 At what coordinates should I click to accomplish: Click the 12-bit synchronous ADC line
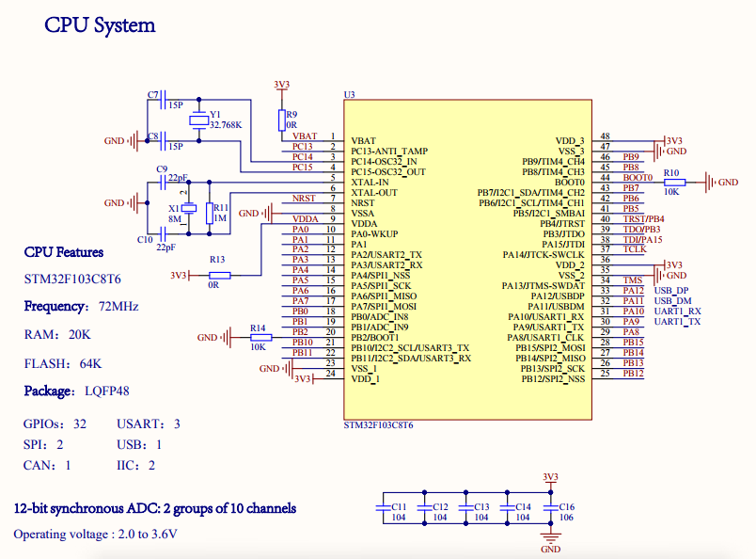pos(155,509)
